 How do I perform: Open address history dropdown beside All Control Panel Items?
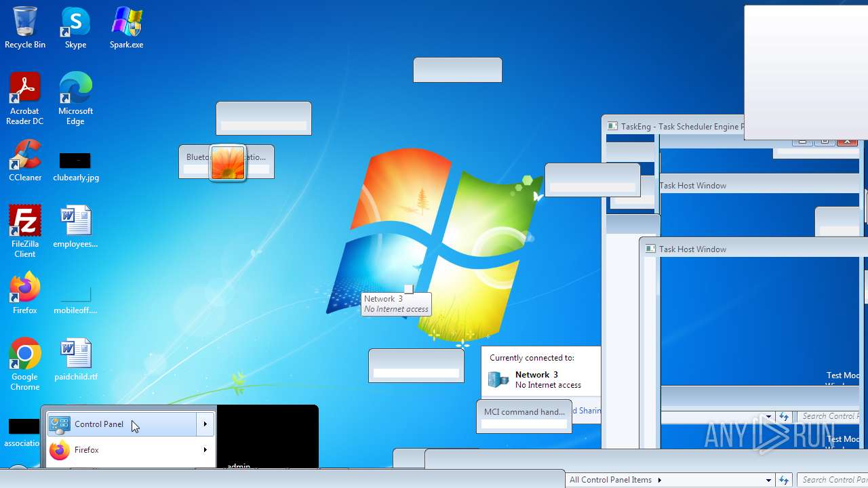pos(768,480)
